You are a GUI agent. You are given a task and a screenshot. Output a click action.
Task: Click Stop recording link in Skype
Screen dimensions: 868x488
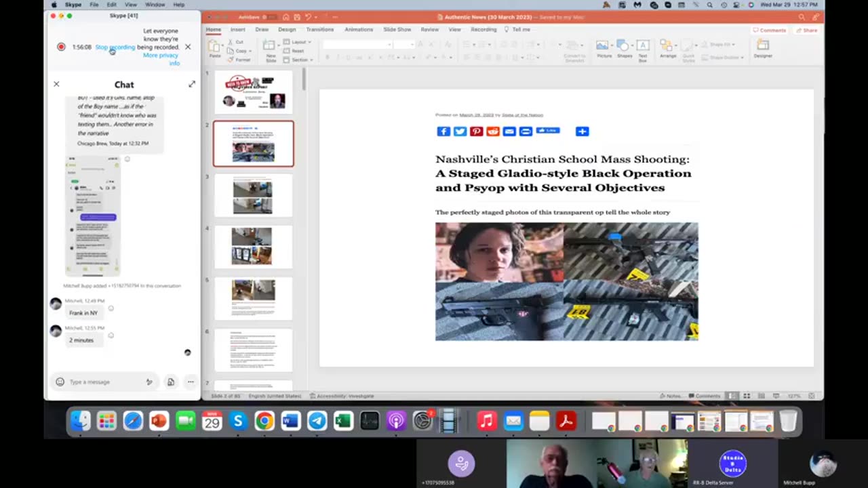pos(115,47)
